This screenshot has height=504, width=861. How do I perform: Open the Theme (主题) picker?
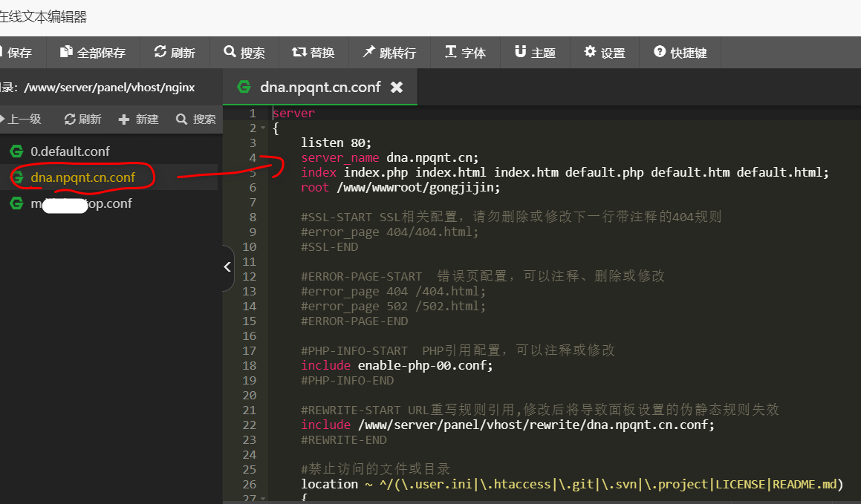pyautogui.click(x=535, y=53)
